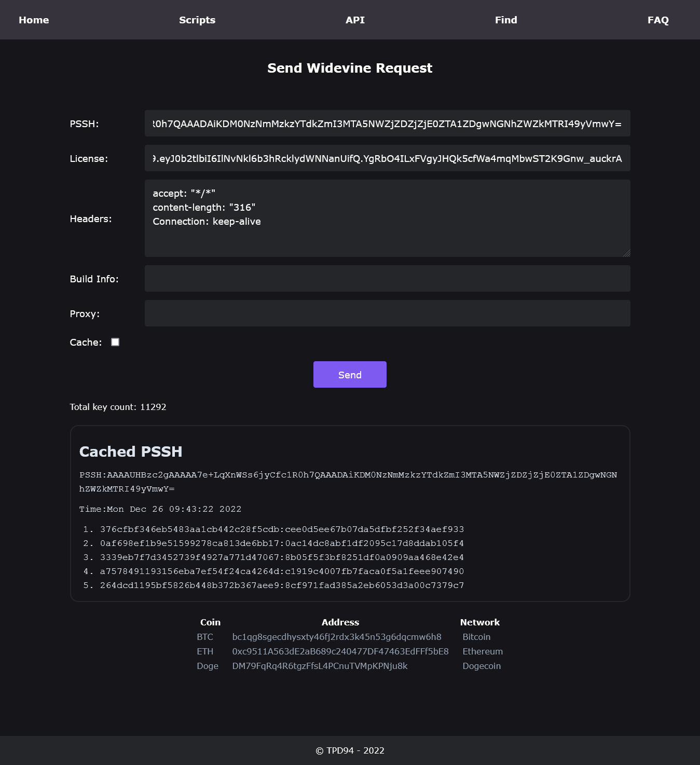Click the PSSH input field
Image resolution: width=700 pixels, height=765 pixels.
(387, 124)
